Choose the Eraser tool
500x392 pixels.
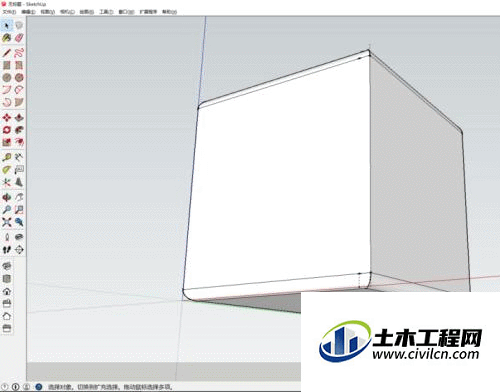pyautogui.click(x=19, y=38)
